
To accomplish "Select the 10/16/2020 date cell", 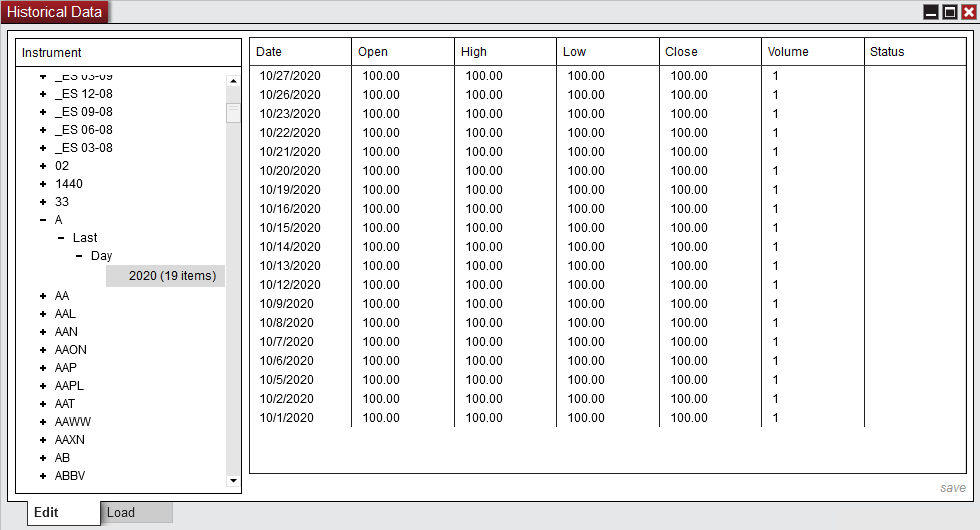I will point(290,209).
